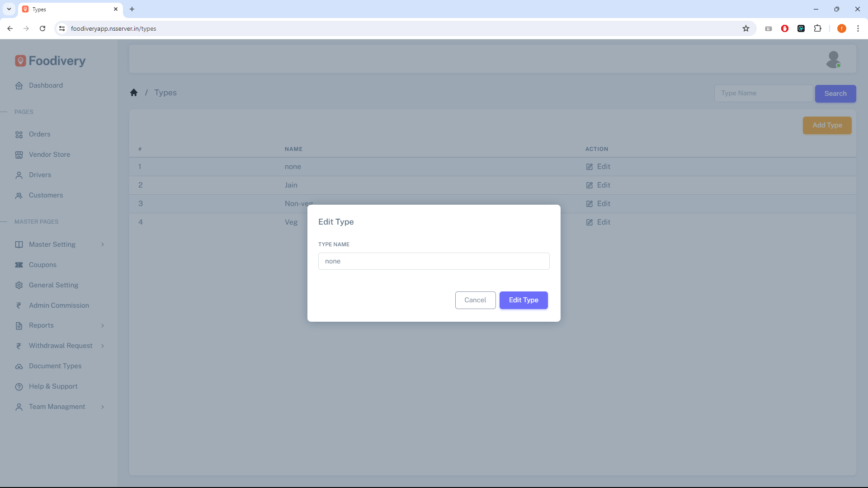Go to Document Types page

click(55, 366)
